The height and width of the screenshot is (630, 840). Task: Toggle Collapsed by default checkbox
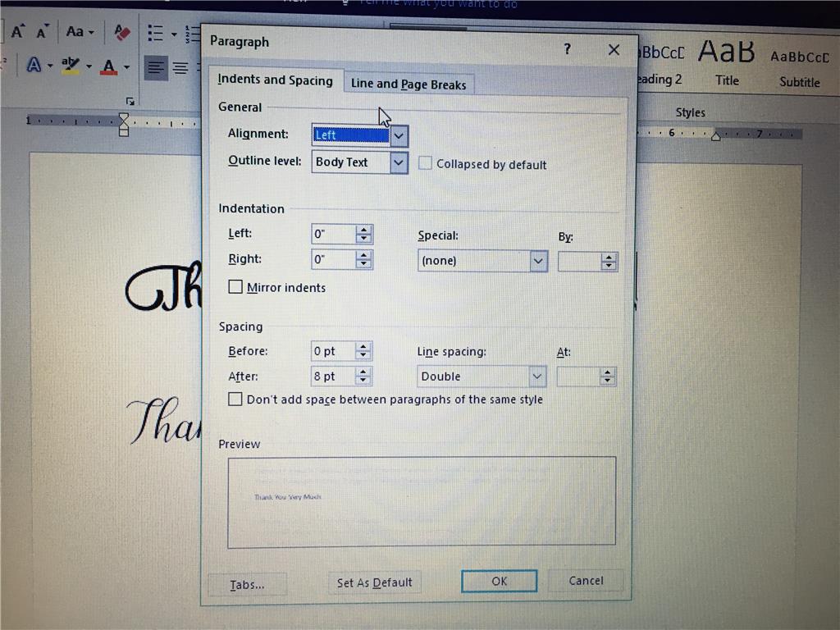coord(425,163)
